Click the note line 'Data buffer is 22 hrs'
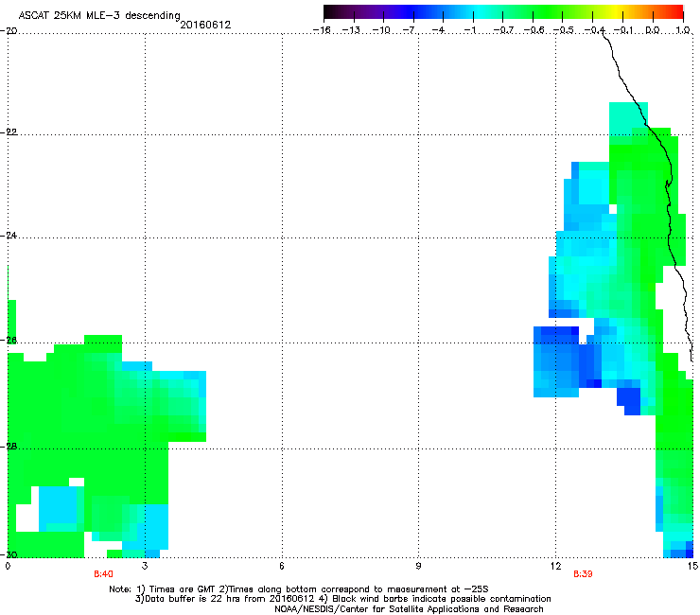Screen dimensions: 700x615 pyautogui.click(x=342, y=599)
